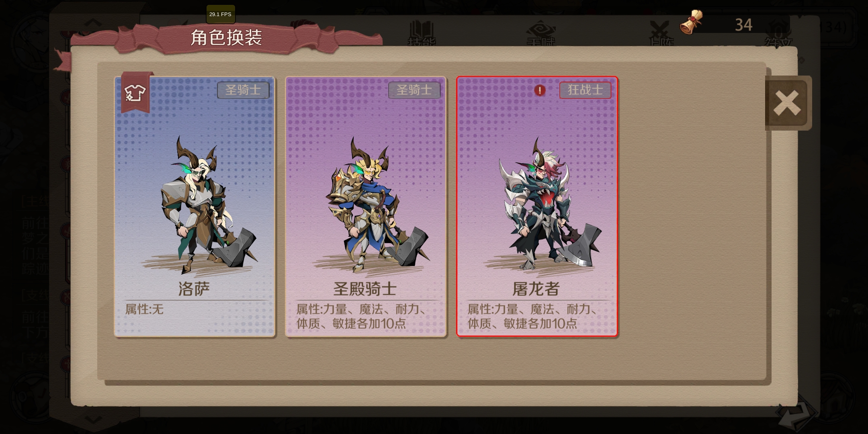This screenshot has height=434, width=868.
Task: Click the scroll currency icon
Action: point(692,22)
